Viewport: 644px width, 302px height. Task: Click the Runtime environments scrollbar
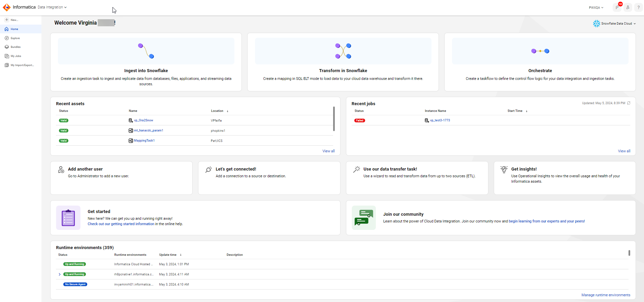pos(629,253)
